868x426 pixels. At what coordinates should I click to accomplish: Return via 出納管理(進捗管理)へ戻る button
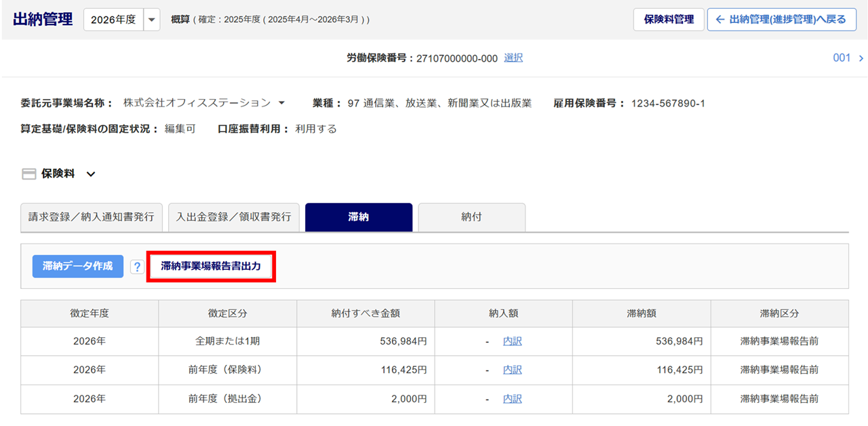tap(781, 20)
